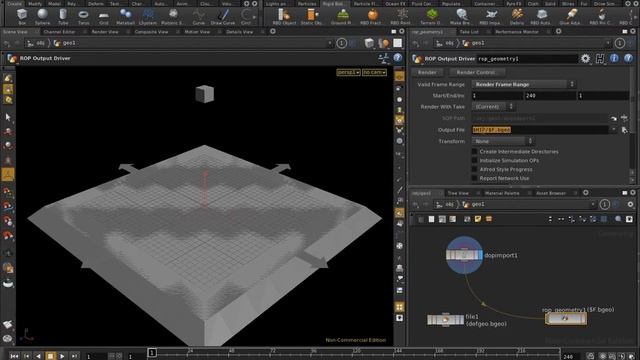Switch to the Take List tab

pyautogui.click(x=469, y=31)
